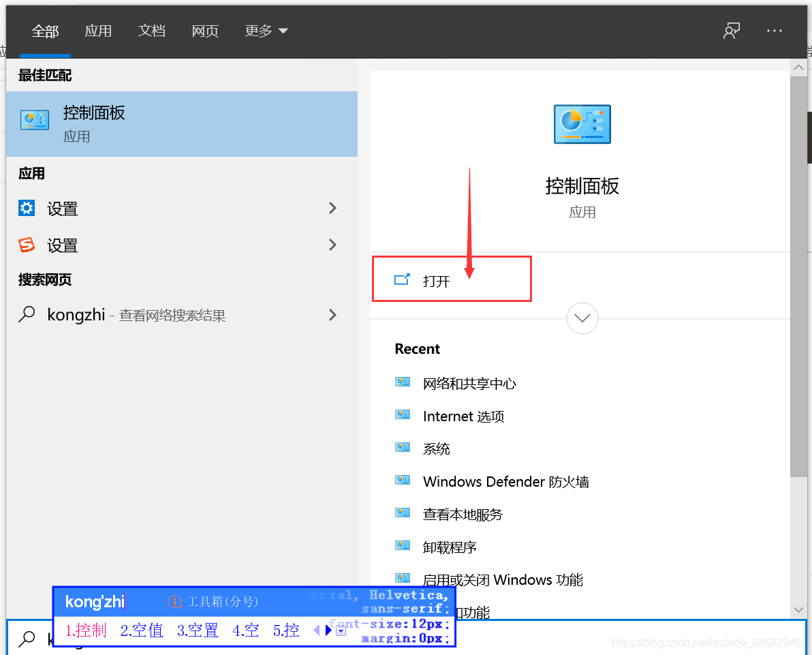Click the preview pane scrollbar thumb
Screen dimensions: 812x655
[x=798, y=276]
